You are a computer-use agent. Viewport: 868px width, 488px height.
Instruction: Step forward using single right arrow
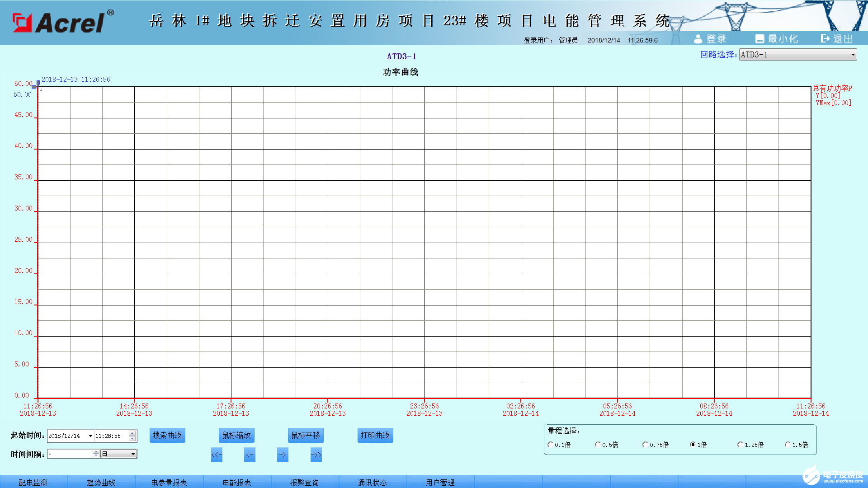[x=282, y=455]
